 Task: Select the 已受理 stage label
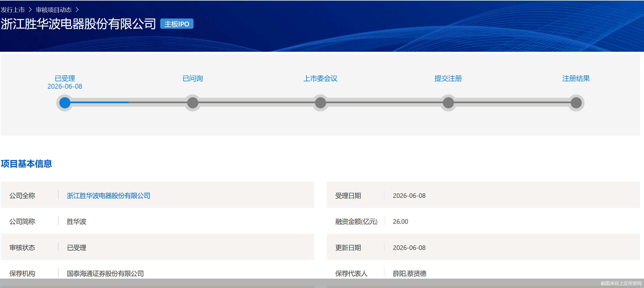65,78
